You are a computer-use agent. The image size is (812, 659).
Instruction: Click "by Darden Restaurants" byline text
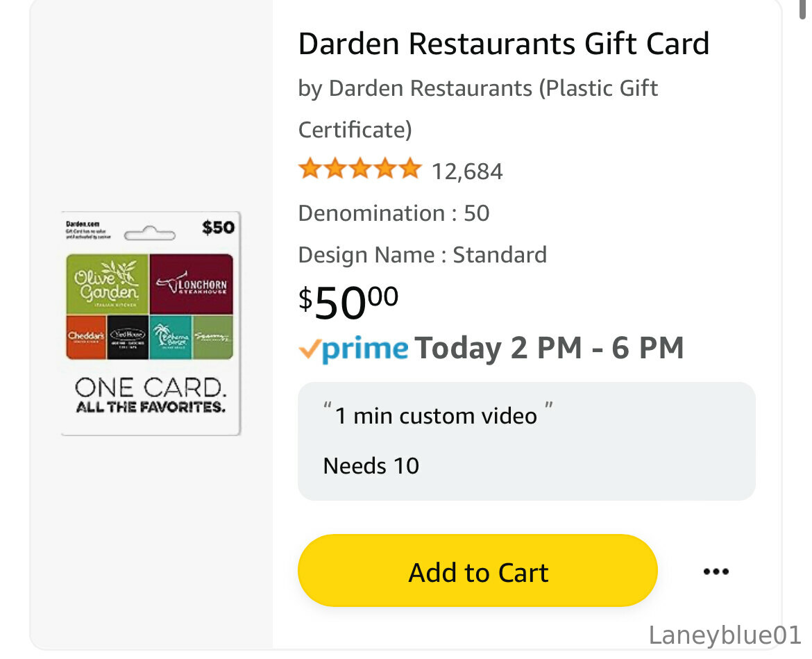coord(415,88)
